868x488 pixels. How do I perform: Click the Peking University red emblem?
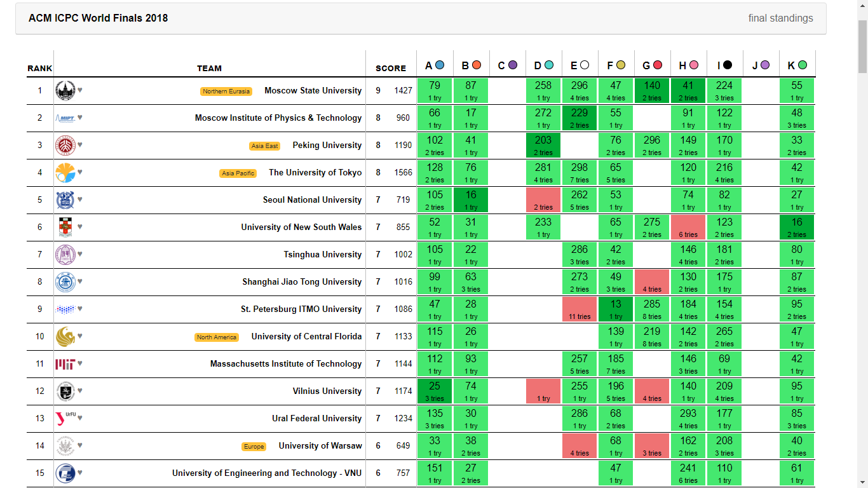[x=65, y=146]
